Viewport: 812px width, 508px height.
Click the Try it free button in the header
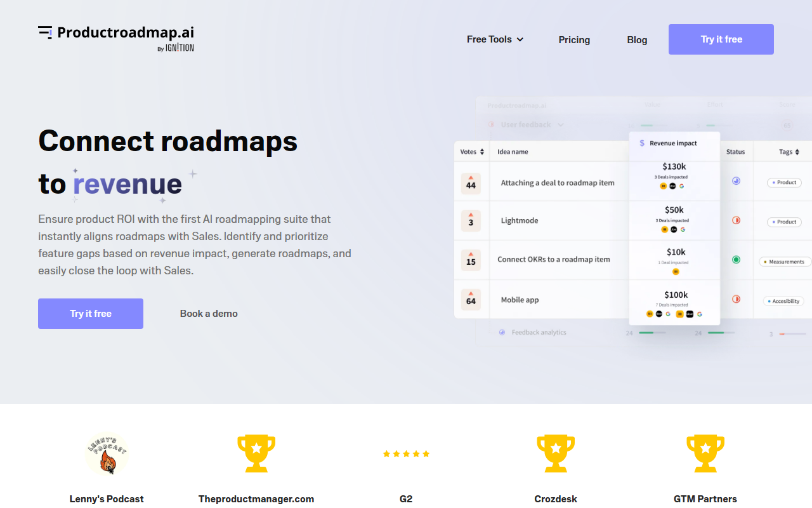tap(721, 39)
